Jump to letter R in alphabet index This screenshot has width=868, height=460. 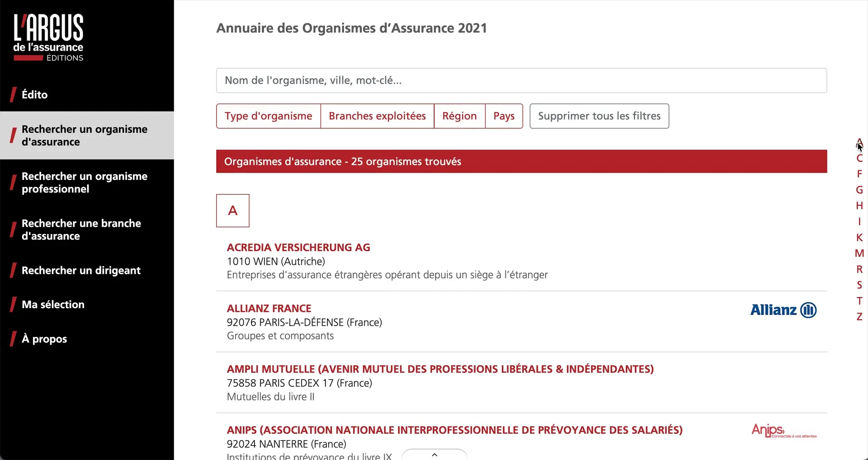pos(859,269)
